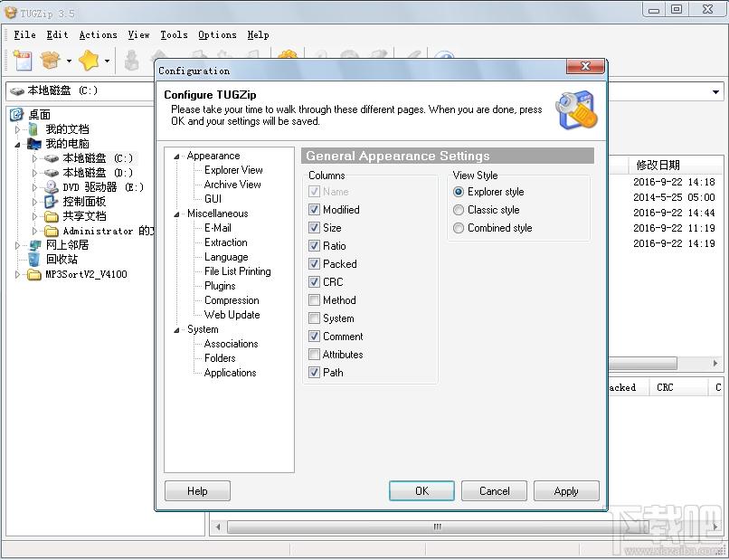Click the OK button in Configuration
Image resolution: width=729 pixels, height=560 pixels.
point(421,491)
